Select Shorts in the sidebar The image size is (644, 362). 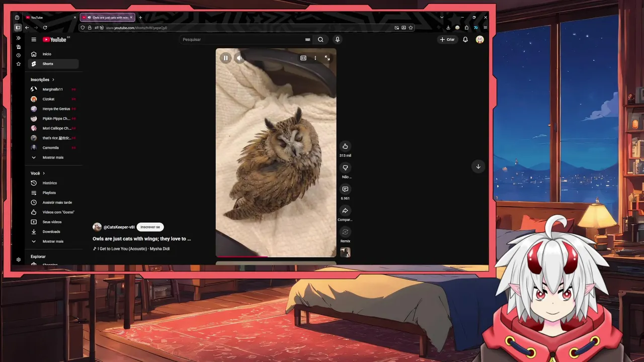pyautogui.click(x=53, y=64)
